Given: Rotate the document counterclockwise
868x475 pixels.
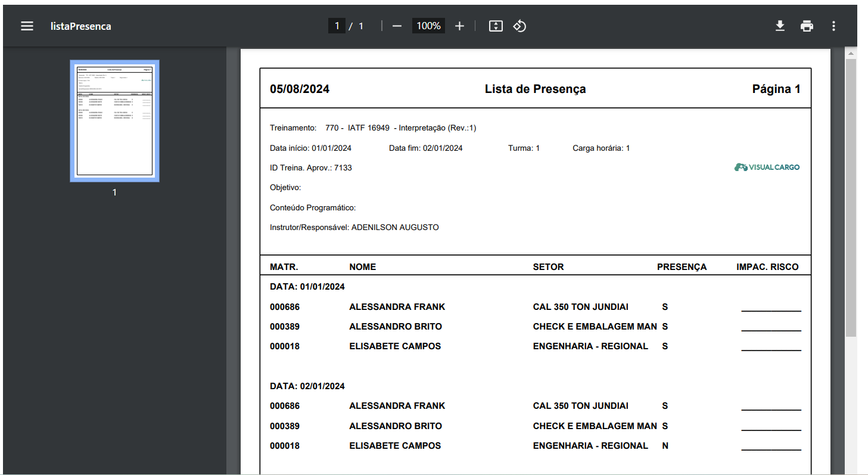Looking at the screenshot, I should [x=519, y=26].
